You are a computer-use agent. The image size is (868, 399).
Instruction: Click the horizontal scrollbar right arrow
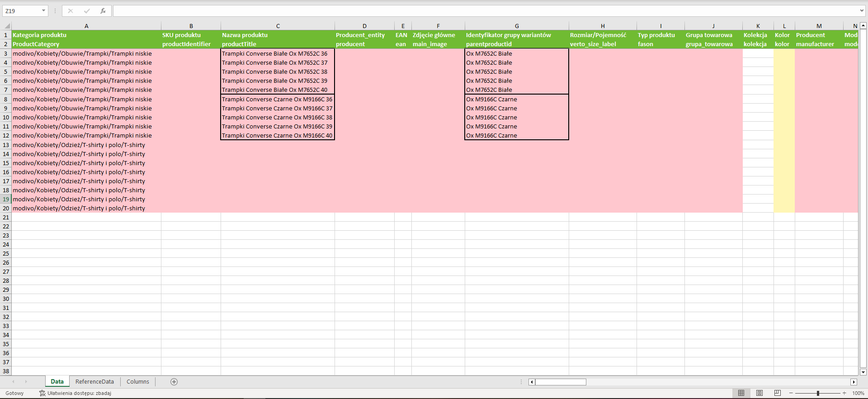[x=854, y=382]
